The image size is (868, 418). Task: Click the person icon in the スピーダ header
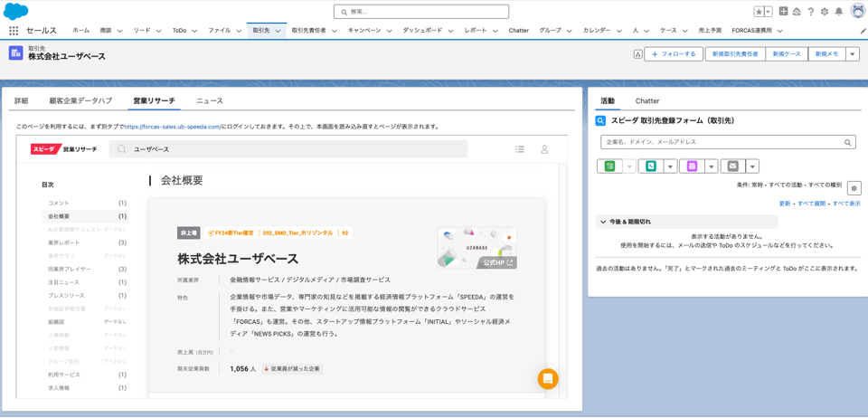tap(544, 149)
